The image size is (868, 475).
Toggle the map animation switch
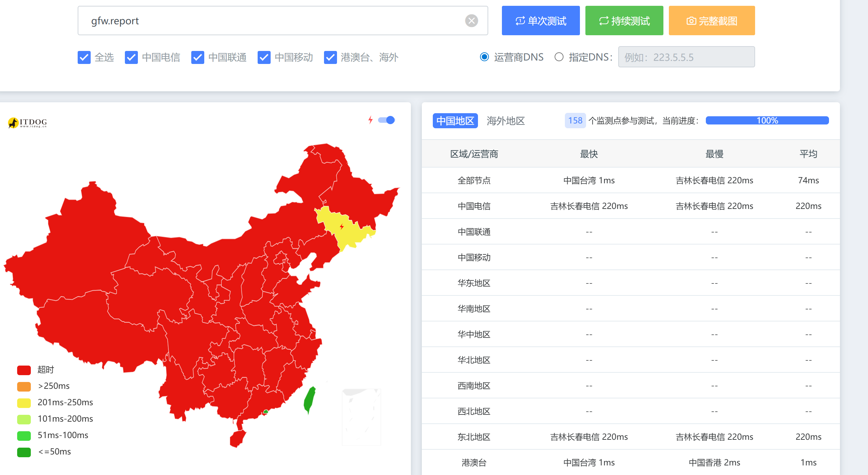(387, 120)
